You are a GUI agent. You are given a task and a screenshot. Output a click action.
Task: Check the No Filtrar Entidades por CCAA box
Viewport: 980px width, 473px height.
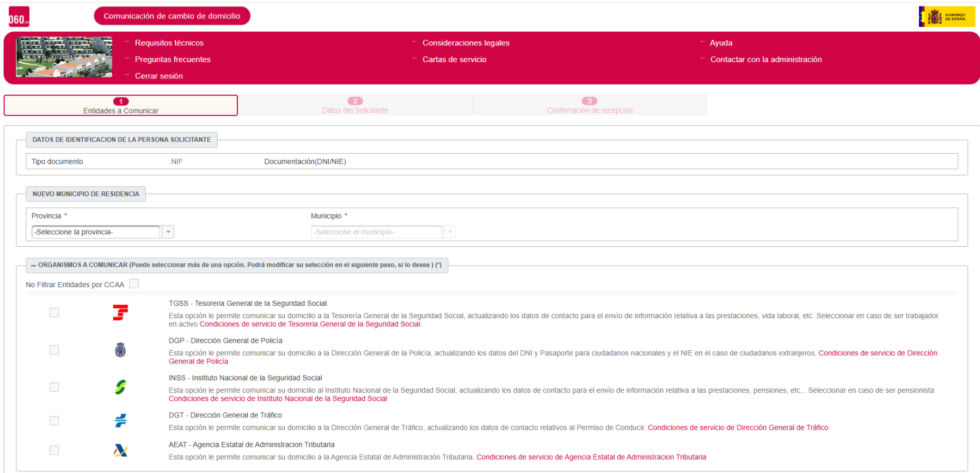click(x=134, y=284)
